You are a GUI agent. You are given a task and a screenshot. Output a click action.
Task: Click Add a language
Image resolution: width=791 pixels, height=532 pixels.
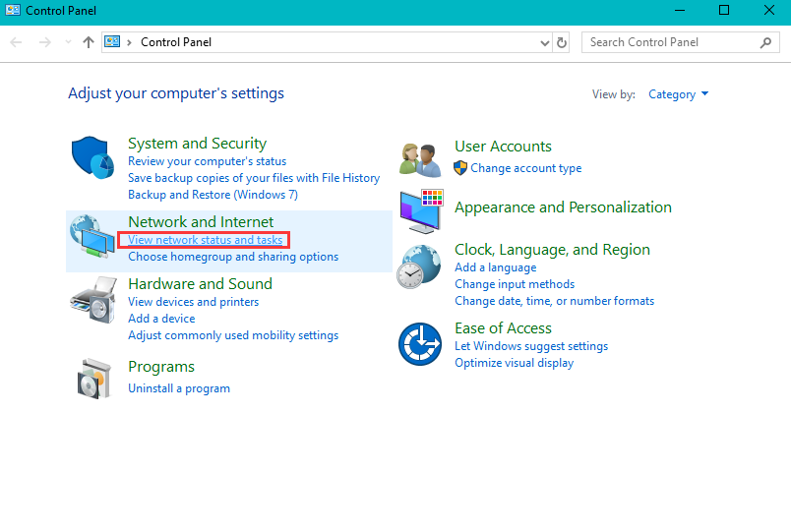point(496,267)
